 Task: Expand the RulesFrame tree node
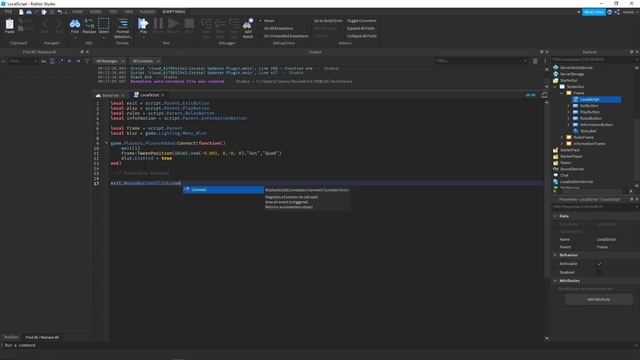tap(562, 137)
